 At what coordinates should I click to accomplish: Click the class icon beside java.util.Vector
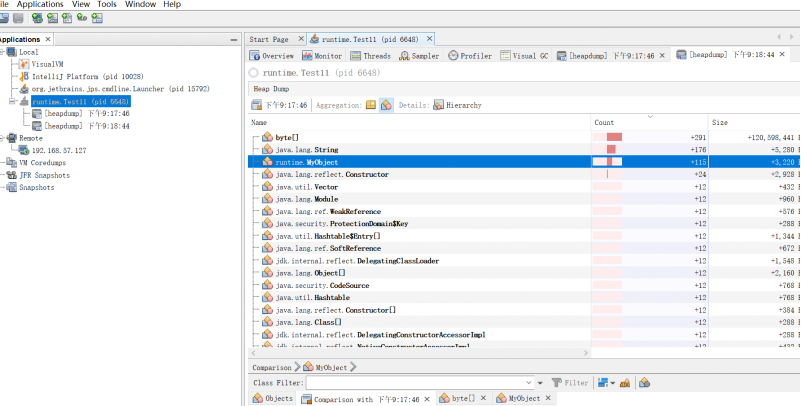click(x=268, y=186)
